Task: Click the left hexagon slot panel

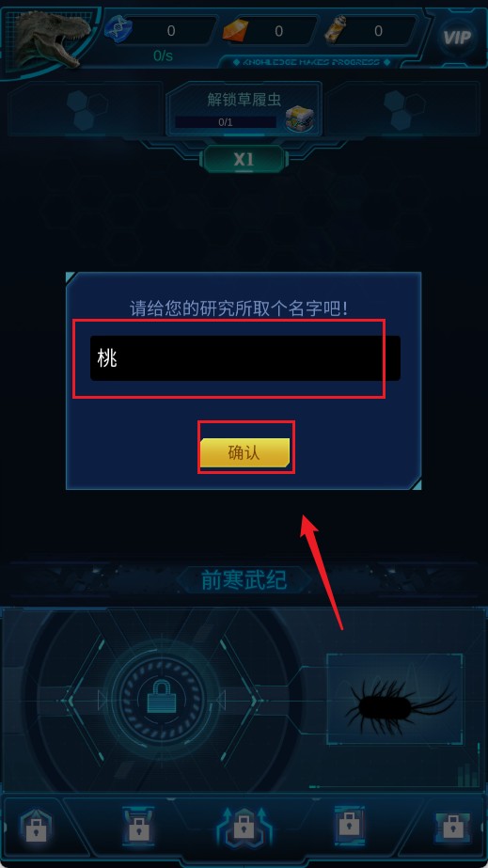Action: coord(86,108)
